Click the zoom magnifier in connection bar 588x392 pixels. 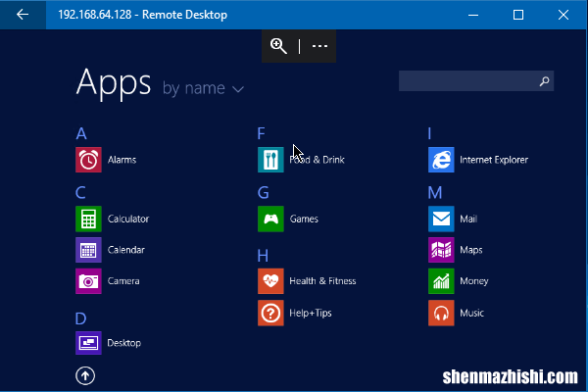[278, 46]
